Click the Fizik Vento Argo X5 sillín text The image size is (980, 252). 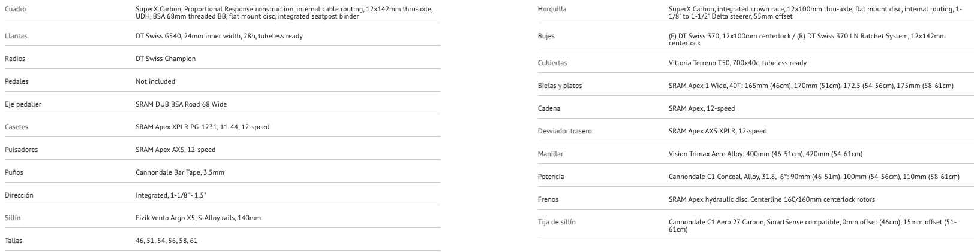click(198, 218)
